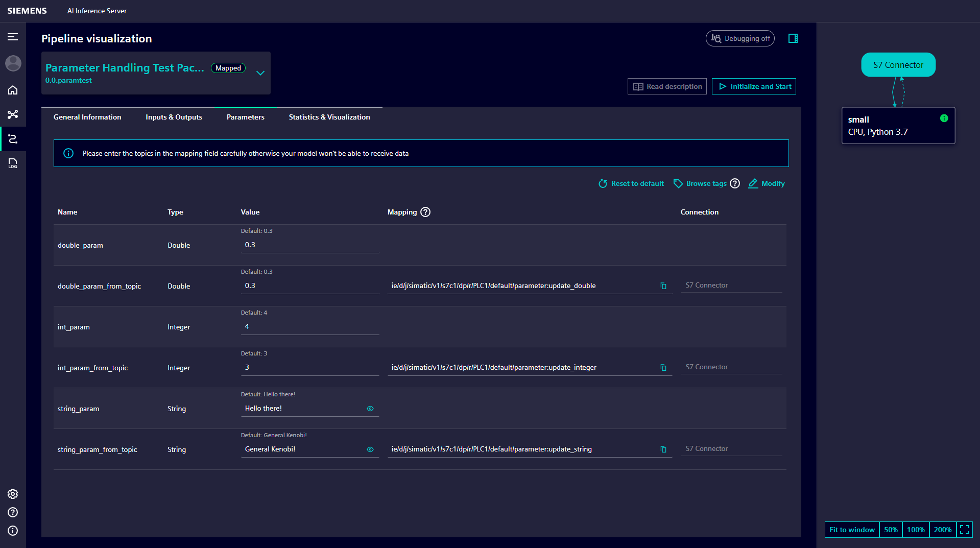The image size is (980, 548).
Task: Click the info icon in the notice banner
Action: coord(68,153)
